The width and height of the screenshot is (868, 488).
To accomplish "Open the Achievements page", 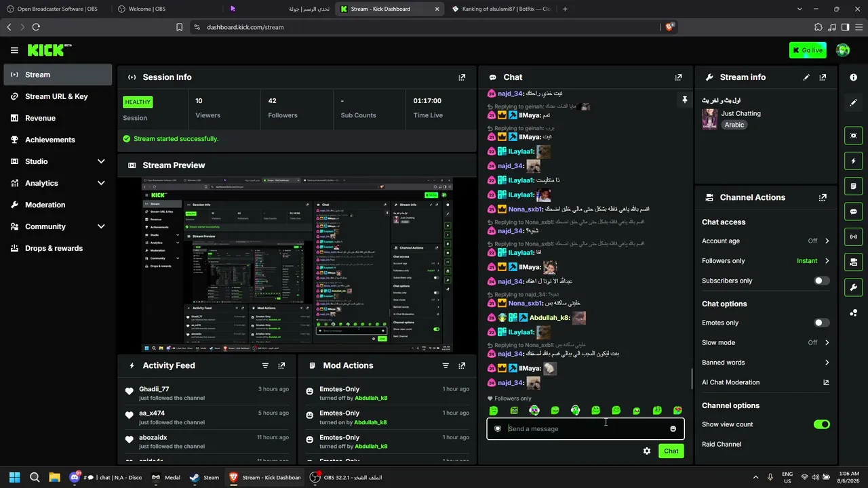I will click(58, 140).
